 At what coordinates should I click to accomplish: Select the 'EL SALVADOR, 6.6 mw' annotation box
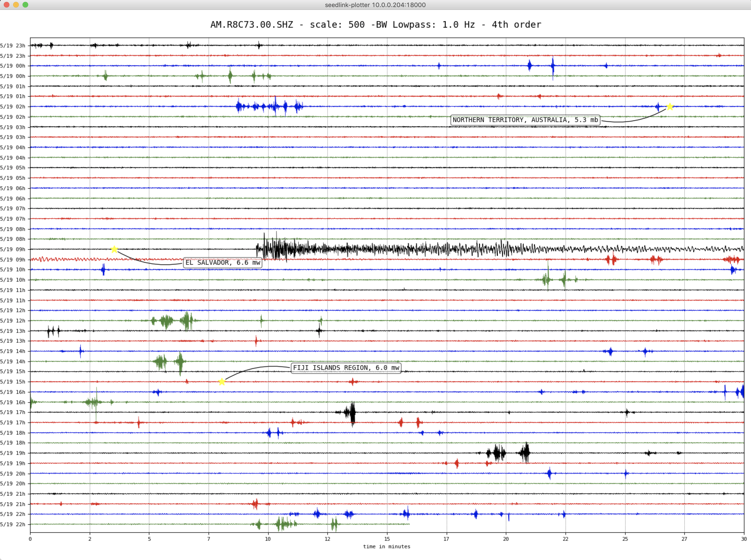[x=223, y=263]
